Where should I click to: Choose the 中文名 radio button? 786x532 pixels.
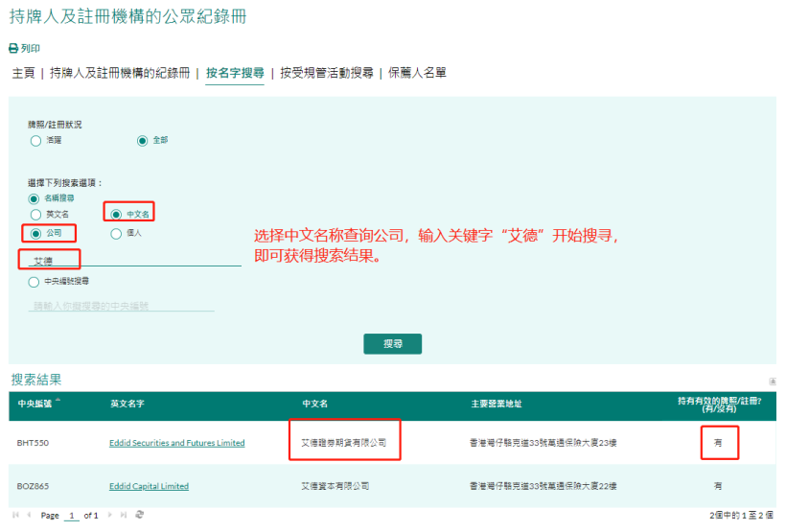pyautogui.click(x=116, y=215)
